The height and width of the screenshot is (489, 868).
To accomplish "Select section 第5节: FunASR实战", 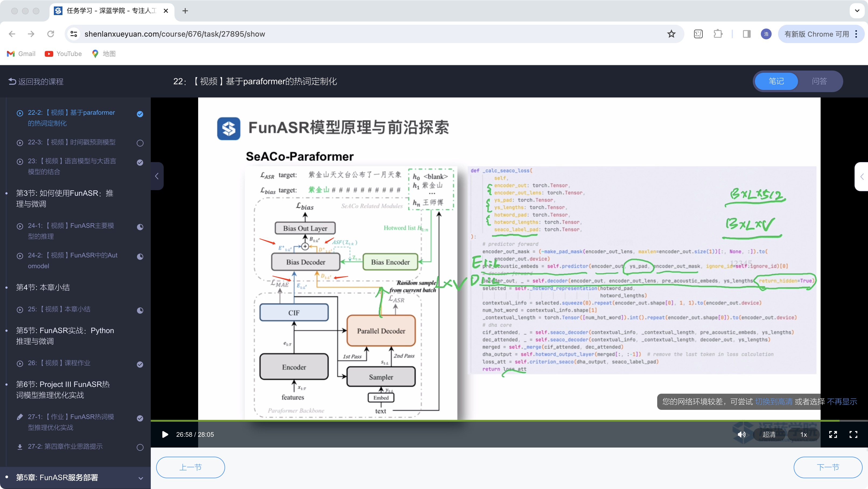I will 65,336.
